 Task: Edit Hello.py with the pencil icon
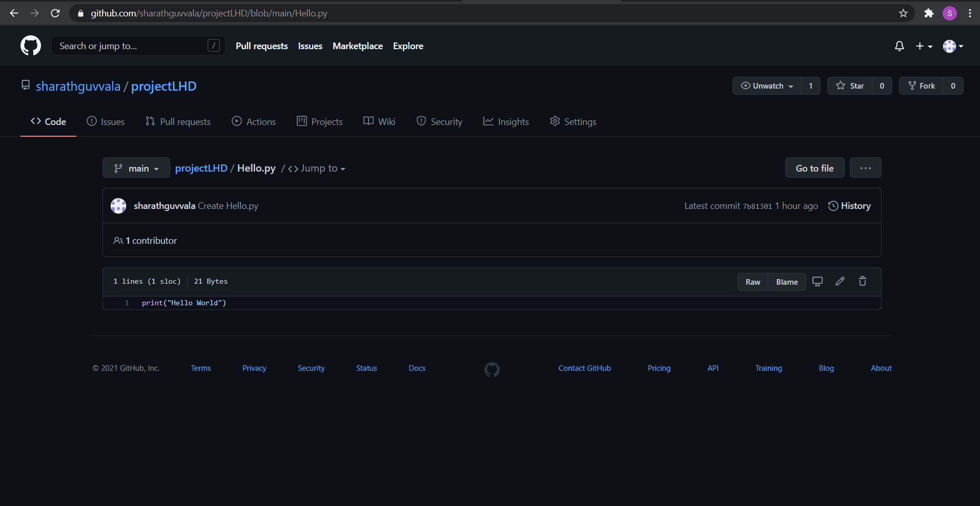[840, 281]
